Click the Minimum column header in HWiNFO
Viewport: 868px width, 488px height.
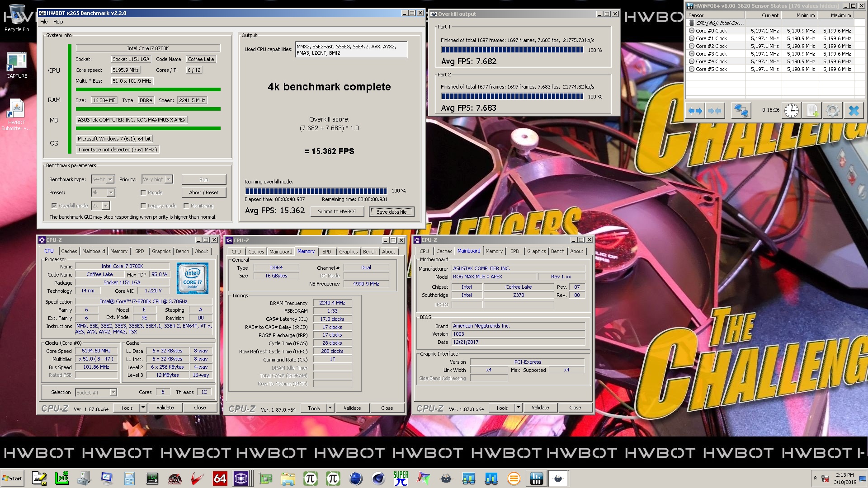pyautogui.click(x=799, y=15)
